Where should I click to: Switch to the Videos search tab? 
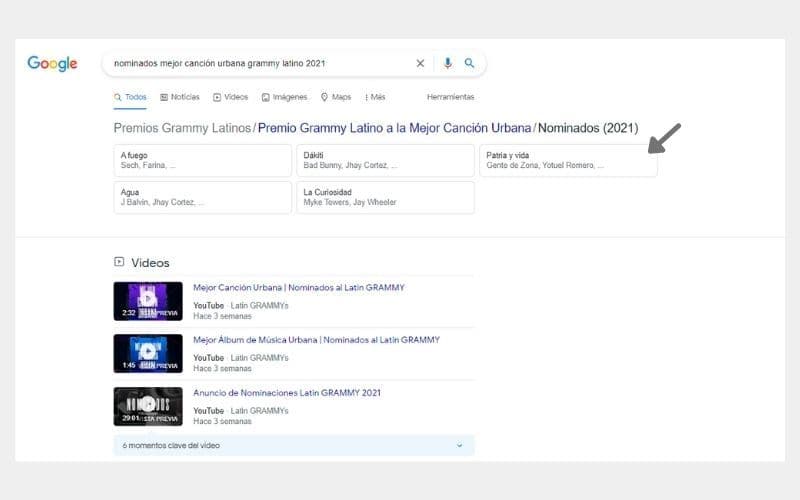(231, 97)
